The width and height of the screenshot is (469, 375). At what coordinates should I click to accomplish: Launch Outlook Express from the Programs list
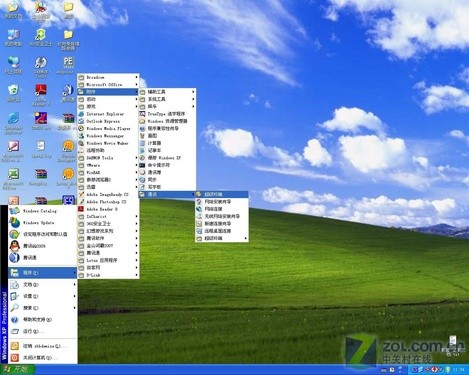pos(108,121)
